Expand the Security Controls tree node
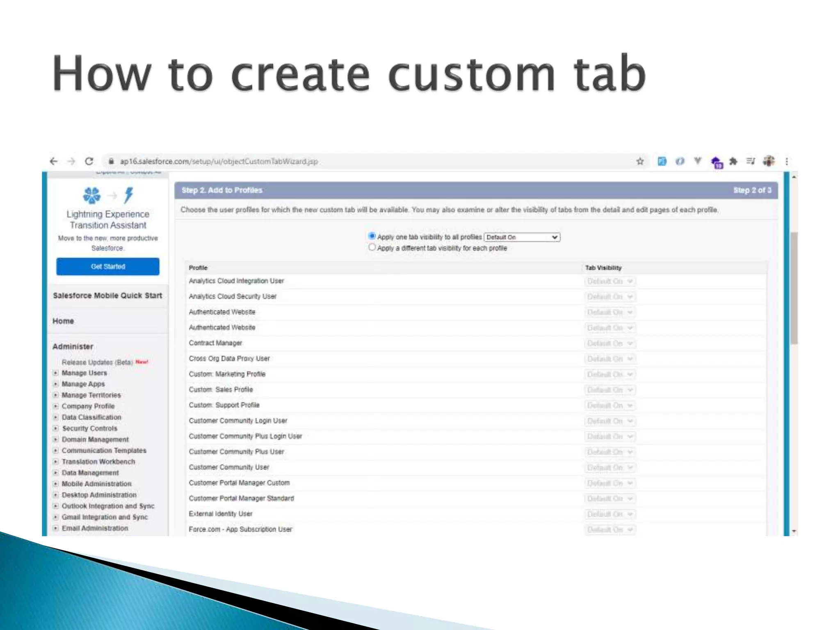The image size is (840, 630). (55, 428)
